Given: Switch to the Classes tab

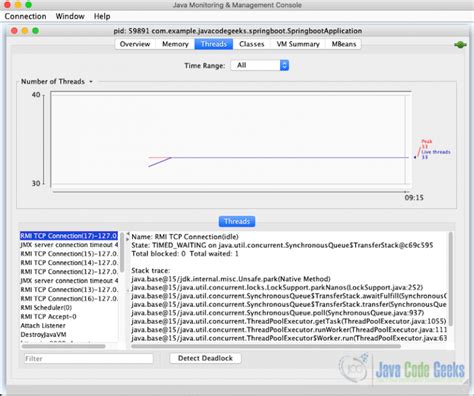Looking at the screenshot, I should pyautogui.click(x=252, y=44).
